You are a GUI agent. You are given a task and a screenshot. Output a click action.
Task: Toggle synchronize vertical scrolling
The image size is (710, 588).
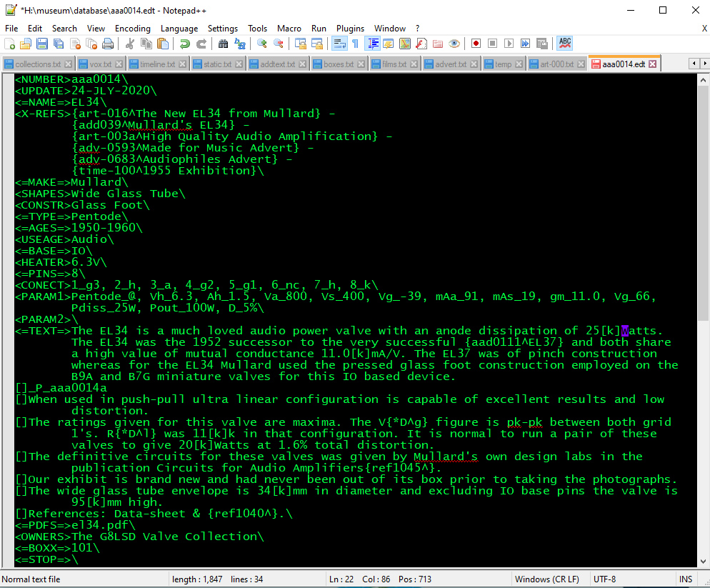coord(300,44)
